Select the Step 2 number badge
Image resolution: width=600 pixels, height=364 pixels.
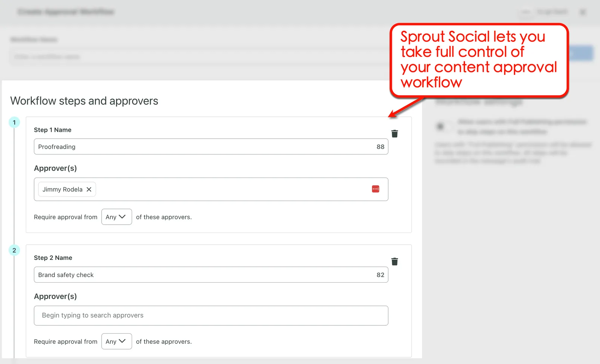[14, 250]
